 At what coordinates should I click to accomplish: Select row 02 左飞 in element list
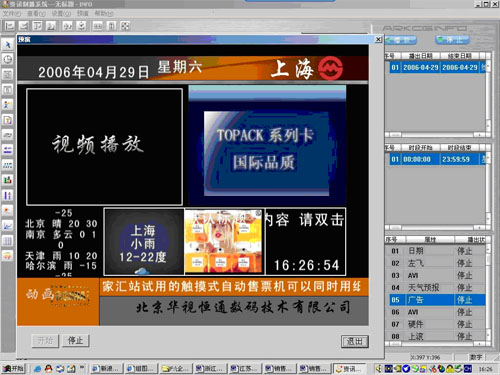click(438, 263)
